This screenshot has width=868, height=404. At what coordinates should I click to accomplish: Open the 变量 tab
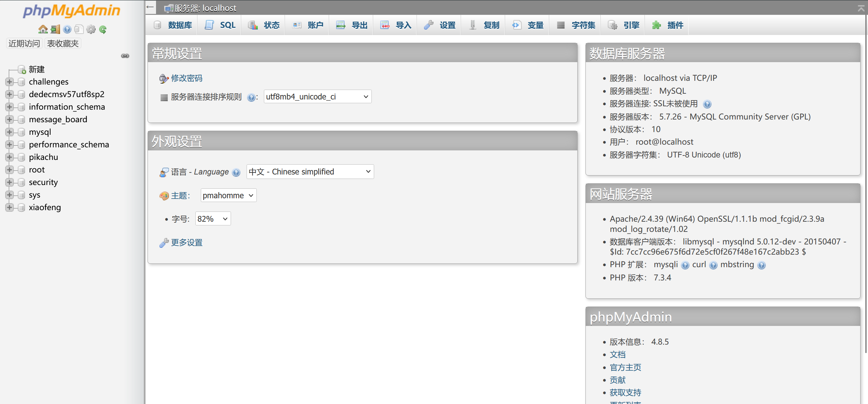click(x=528, y=25)
